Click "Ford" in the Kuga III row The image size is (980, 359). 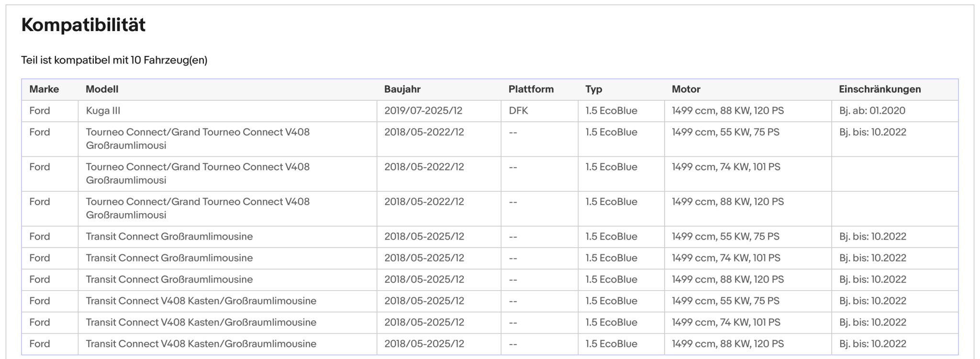tap(39, 111)
